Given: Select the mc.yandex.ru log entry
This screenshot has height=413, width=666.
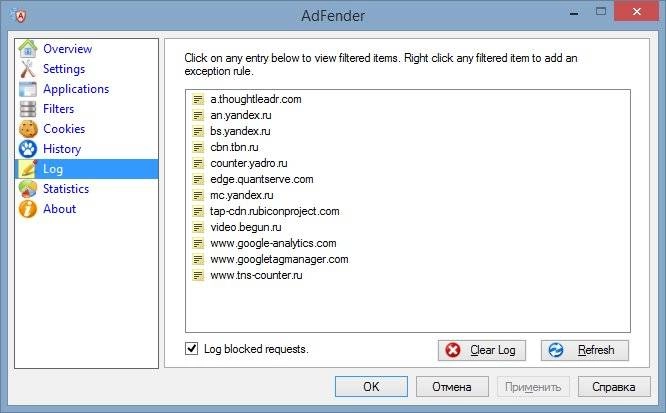Looking at the screenshot, I should 242,195.
